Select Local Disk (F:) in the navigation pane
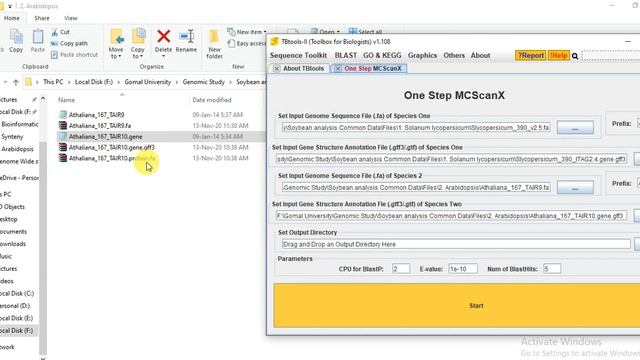The width and height of the screenshot is (640, 360). (17, 331)
